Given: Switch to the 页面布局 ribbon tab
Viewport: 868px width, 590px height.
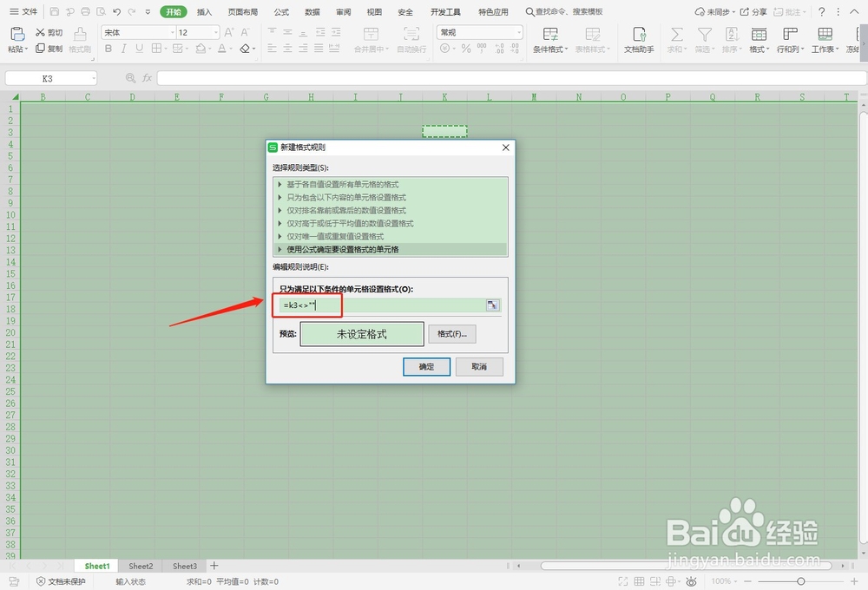Looking at the screenshot, I should point(243,11).
